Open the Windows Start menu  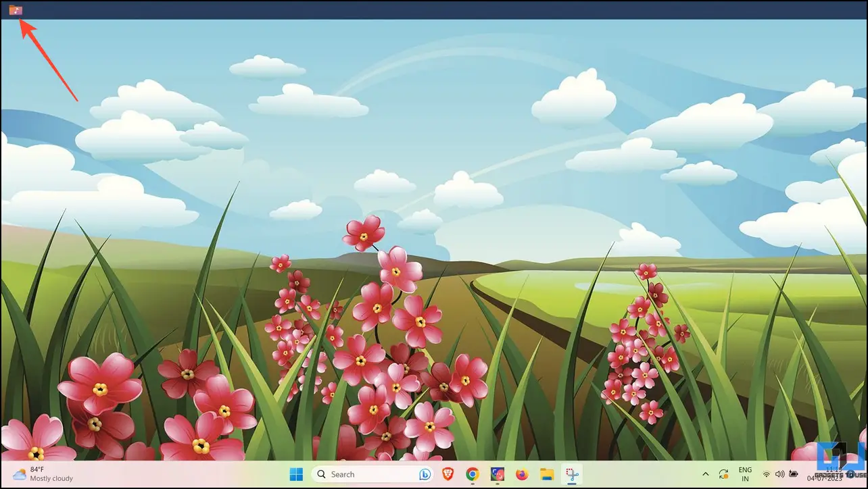pyautogui.click(x=296, y=474)
